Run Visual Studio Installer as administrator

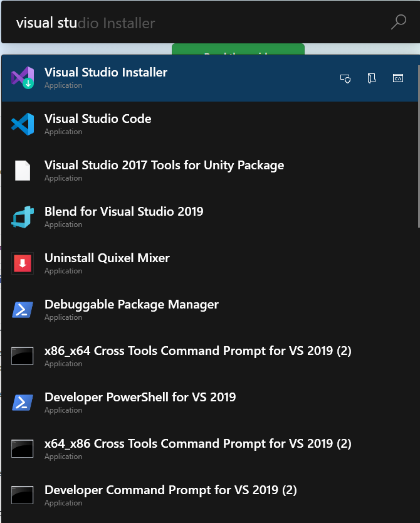pyautogui.click(x=345, y=78)
